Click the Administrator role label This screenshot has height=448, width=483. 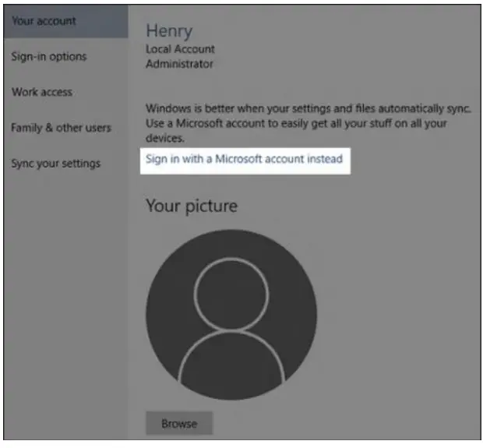181,64
